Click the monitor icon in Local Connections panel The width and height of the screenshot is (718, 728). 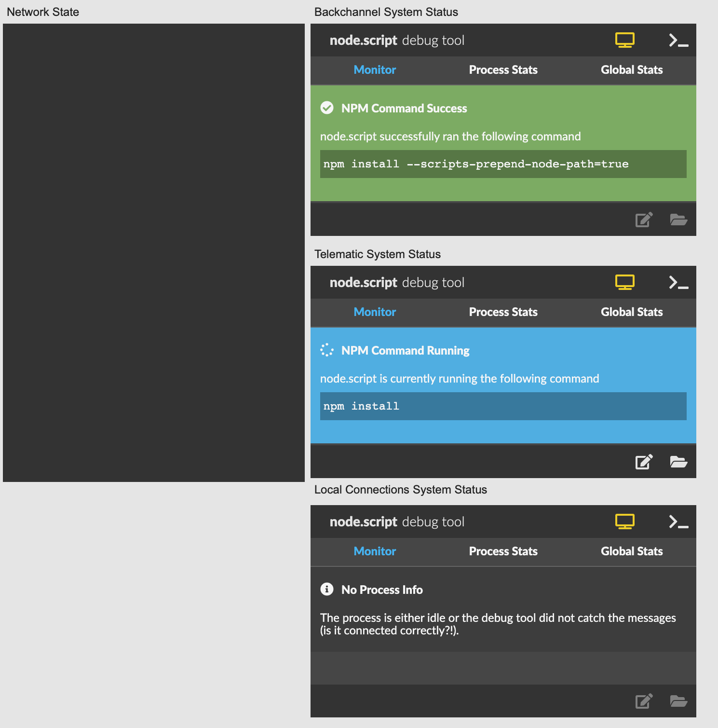point(624,522)
